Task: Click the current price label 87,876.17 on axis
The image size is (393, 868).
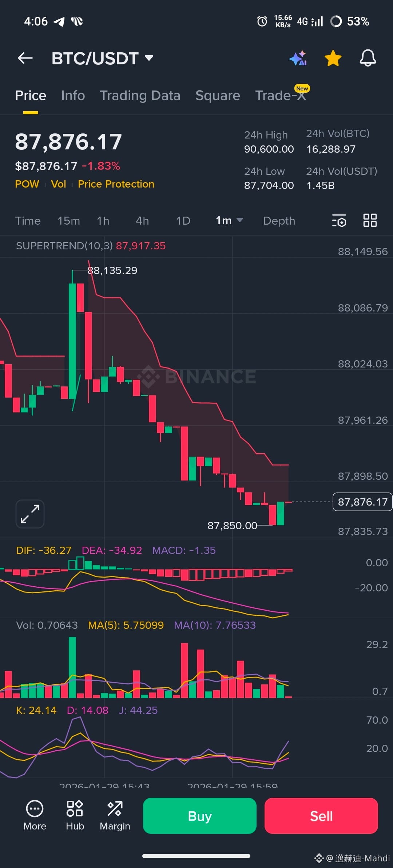Action: click(362, 502)
